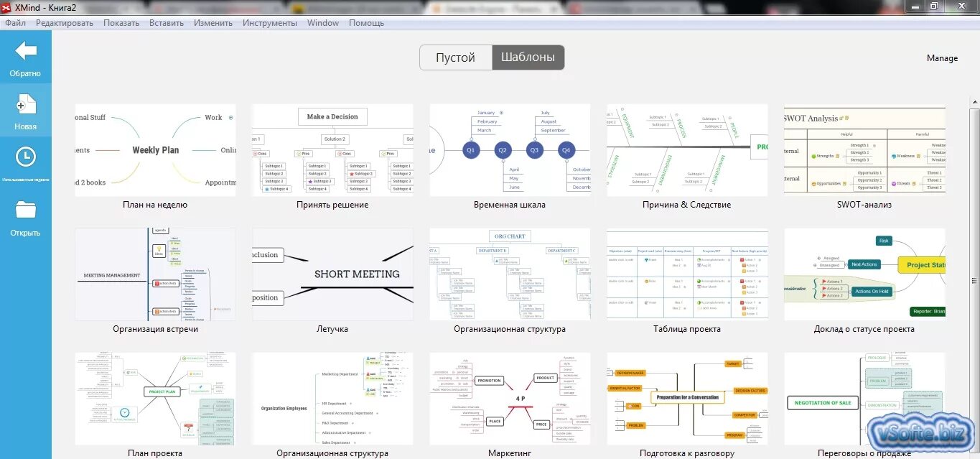Click the SWOT-анализ label

[x=864, y=205]
